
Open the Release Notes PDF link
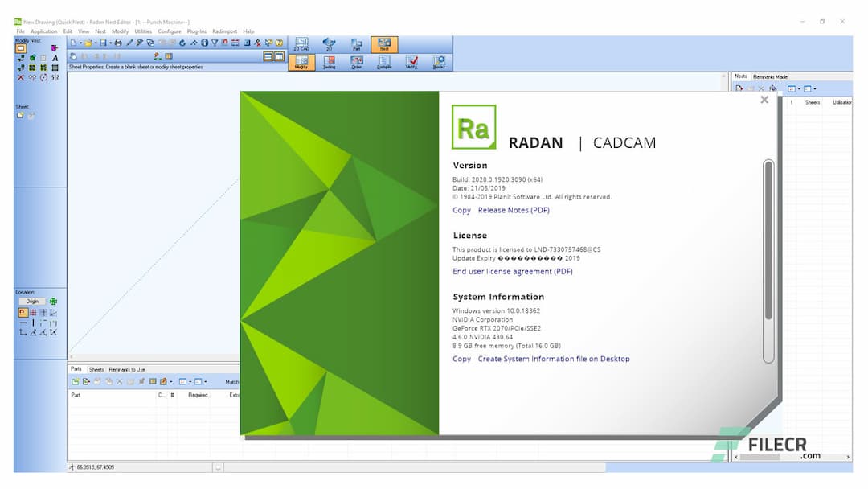point(513,210)
